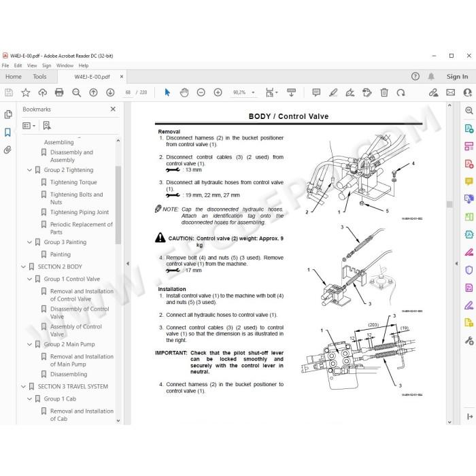Open the Find text magnifier

76,92
